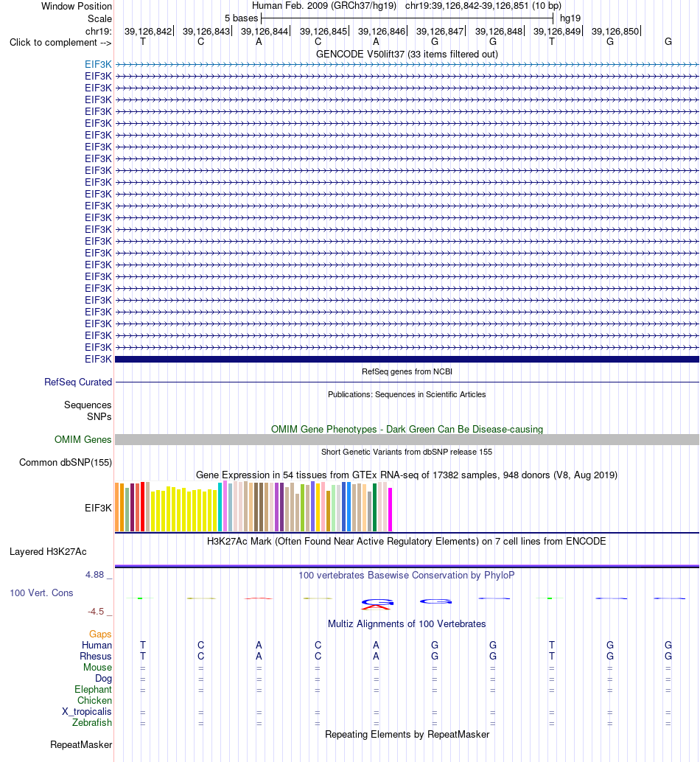
Task: Open the OMIM Genes track label
Action: pyautogui.click(x=83, y=439)
